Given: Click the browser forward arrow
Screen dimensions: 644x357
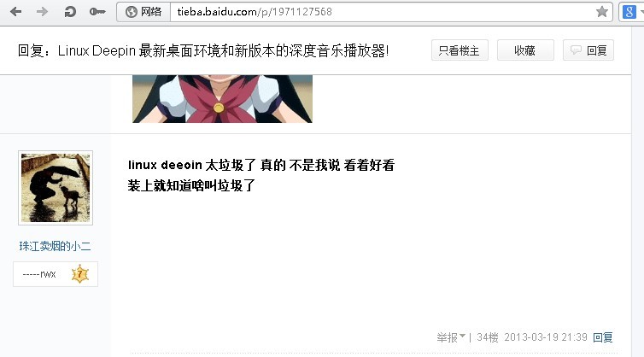Looking at the screenshot, I should [x=42, y=11].
